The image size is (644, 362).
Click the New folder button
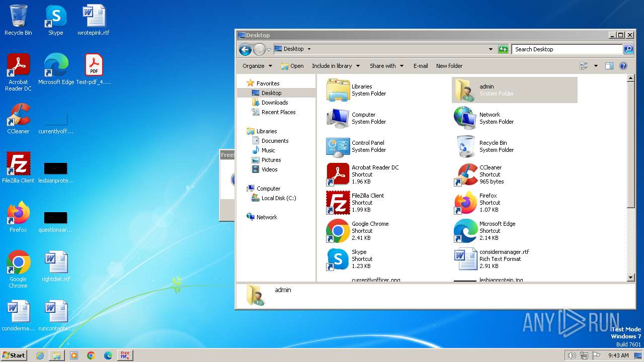[x=449, y=66]
